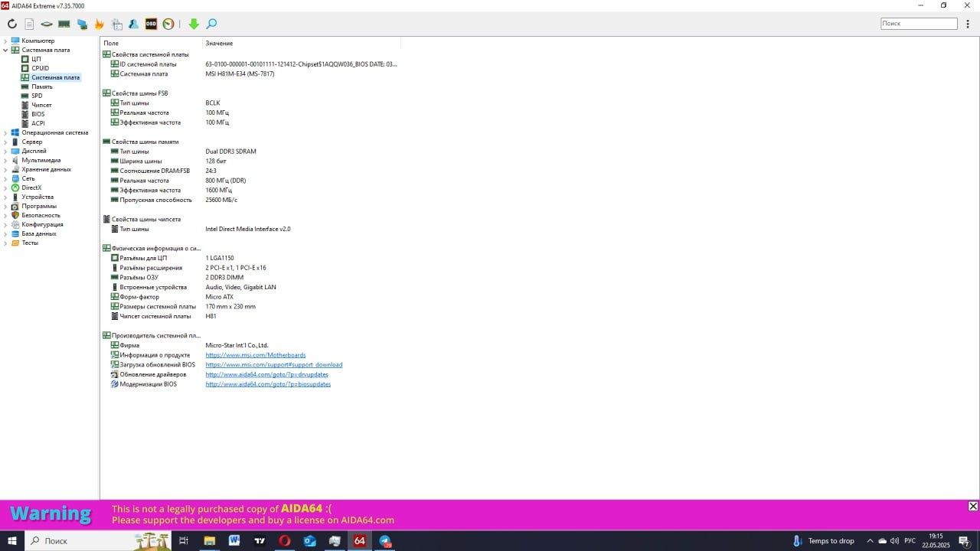Expand the Сеть tree node
Screen dimensions: 980x551
click(5, 178)
